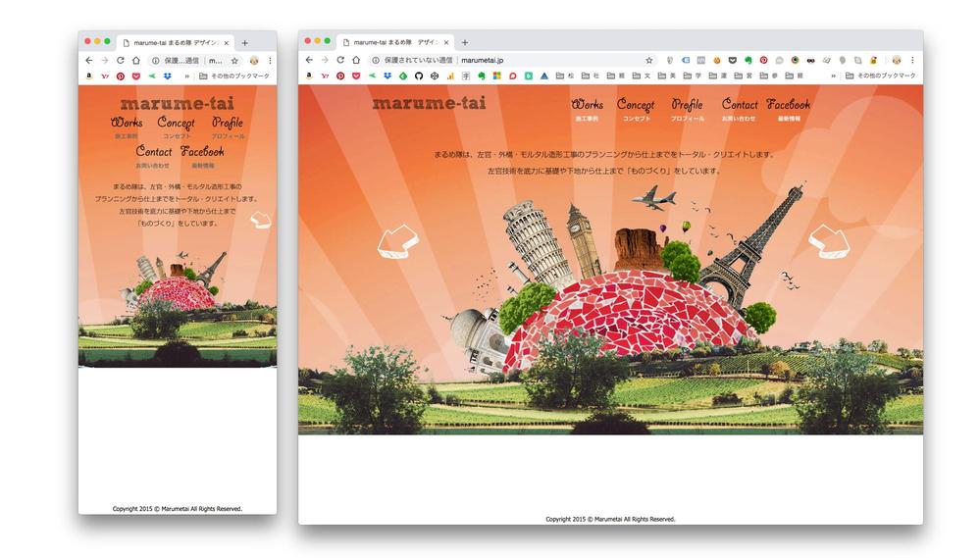Expand hidden bookmarks chevron in wide window
Viewport: 980px width, 558px height.
coord(833,76)
